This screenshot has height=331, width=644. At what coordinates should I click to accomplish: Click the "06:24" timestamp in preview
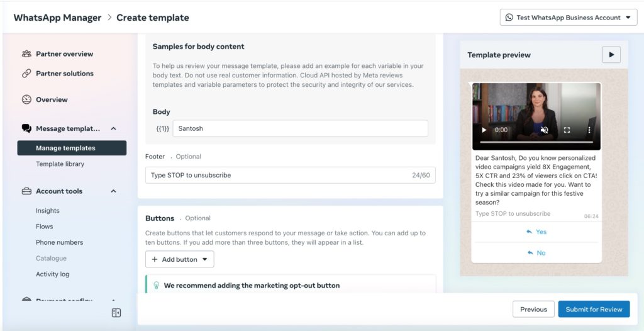[x=591, y=216]
